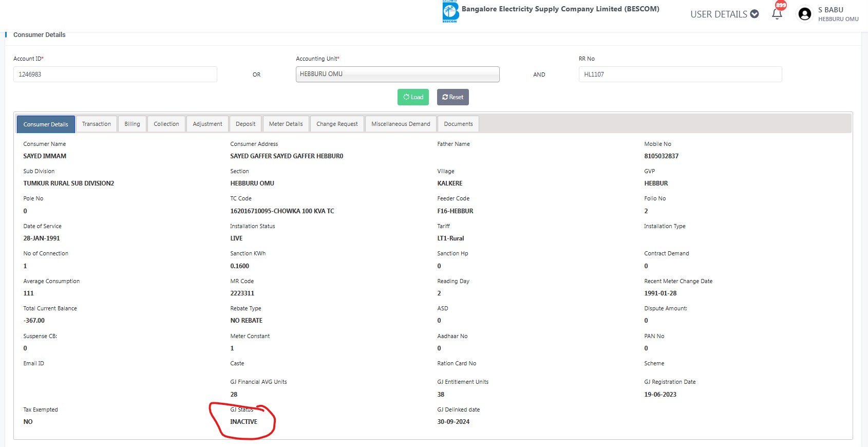The image size is (868, 447).
Task: Switch to the Transaction tab
Action: point(97,124)
